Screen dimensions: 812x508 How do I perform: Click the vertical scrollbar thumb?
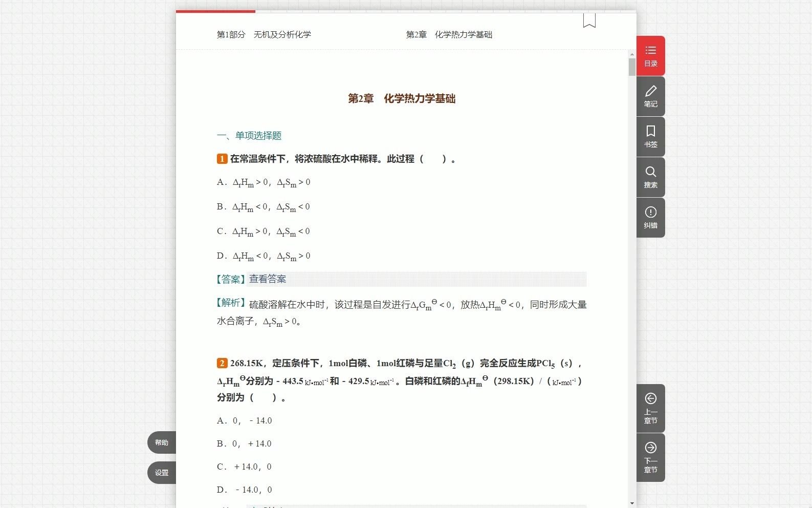click(x=632, y=67)
